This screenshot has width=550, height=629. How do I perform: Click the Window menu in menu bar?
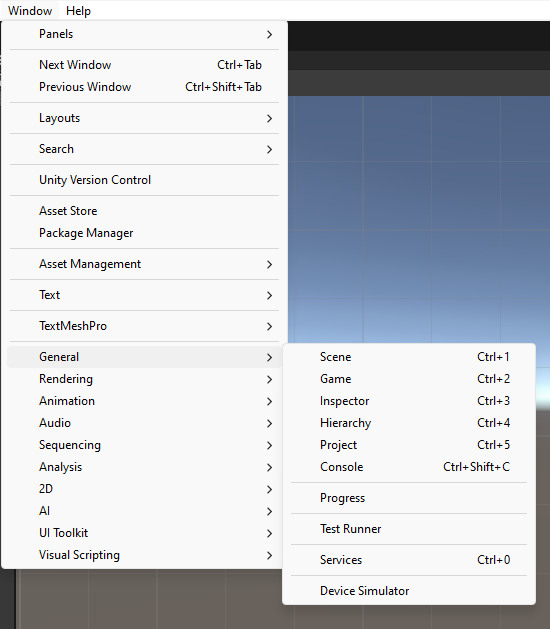click(x=30, y=11)
